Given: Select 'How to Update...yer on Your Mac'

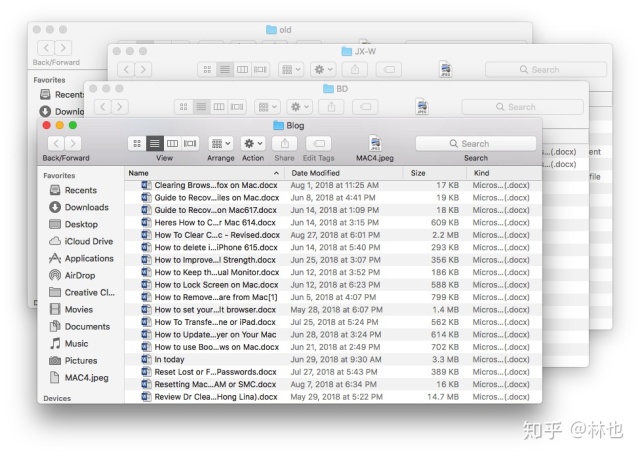Looking at the screenshot, I should 333,335.
